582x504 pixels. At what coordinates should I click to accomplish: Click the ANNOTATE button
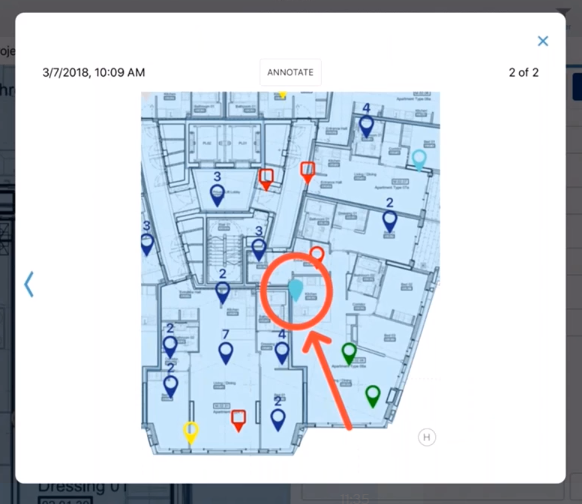(x=290, y=72)
